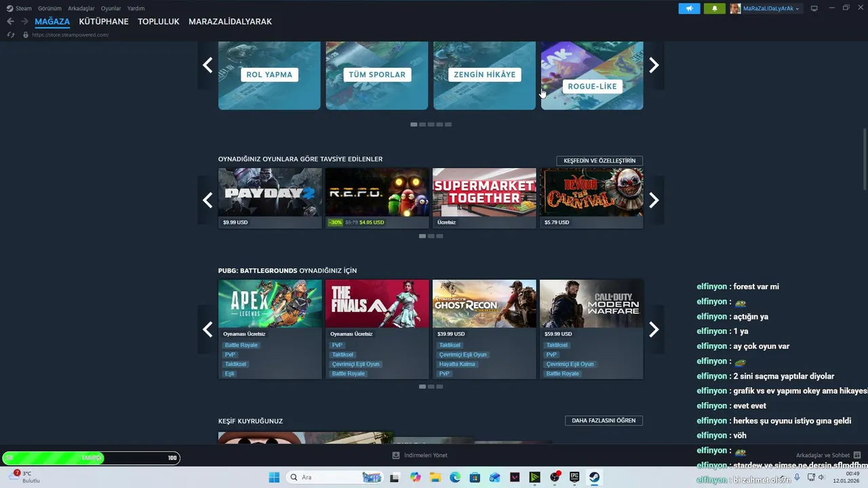Click the DAHA FAZLASINI ÖĞREN button
Viewport: 868px width, 488px height.
[604, 420]
